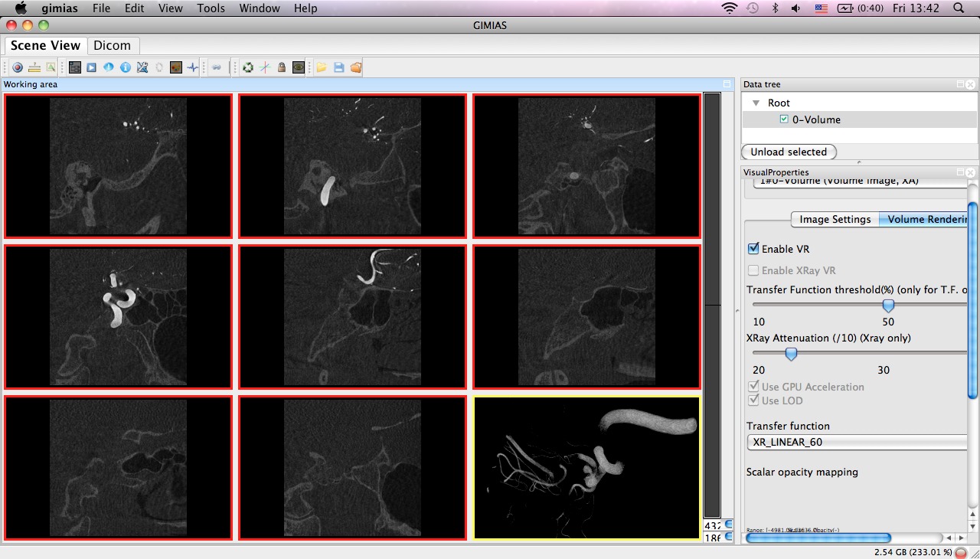
Task: Click the blue info icon in toolbar
Action: click(125, 67)
